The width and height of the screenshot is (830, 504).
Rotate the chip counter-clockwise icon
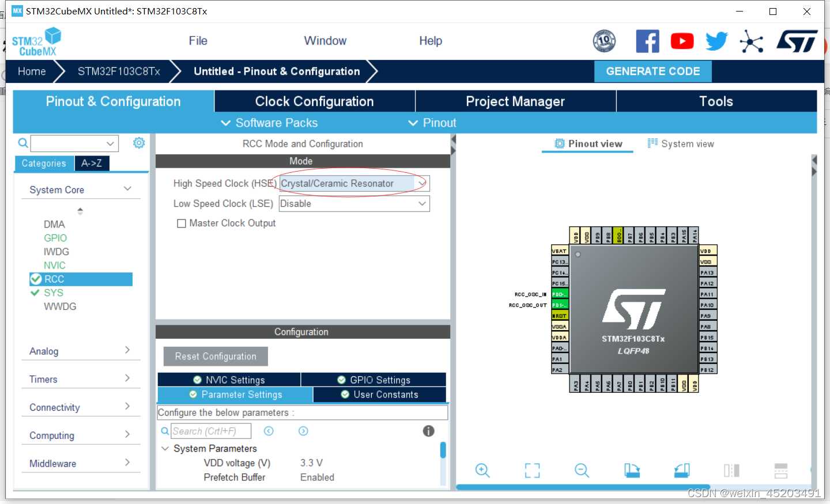click(x=682, y=471)
